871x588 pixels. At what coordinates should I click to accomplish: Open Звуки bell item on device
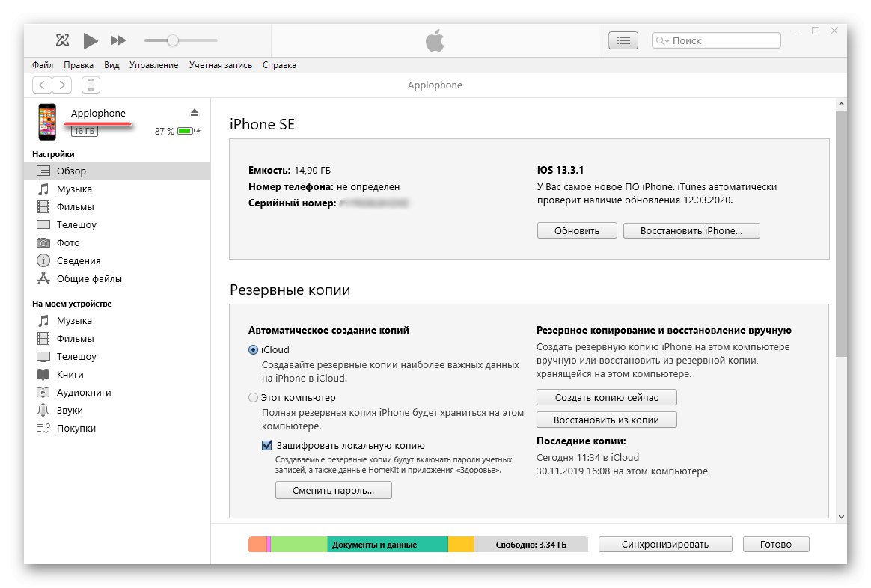point(70,411)
